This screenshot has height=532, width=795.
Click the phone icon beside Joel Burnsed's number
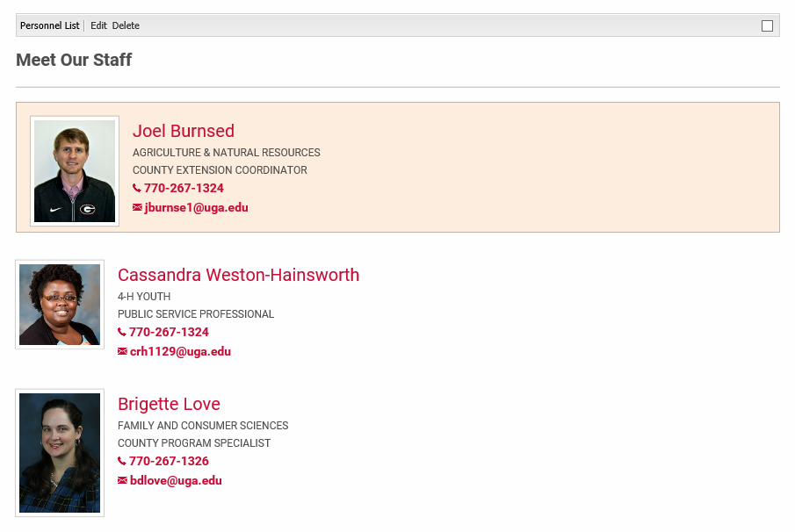tap(136, 188)
